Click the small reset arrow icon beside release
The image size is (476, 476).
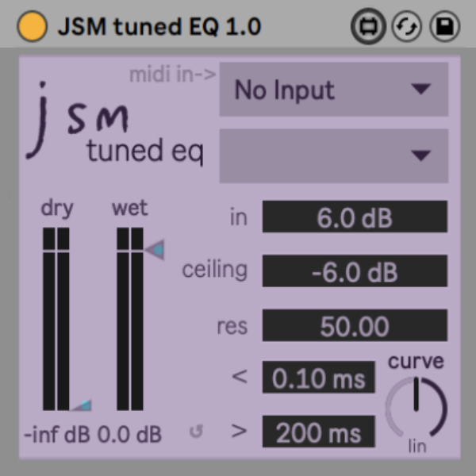(196, 433)
